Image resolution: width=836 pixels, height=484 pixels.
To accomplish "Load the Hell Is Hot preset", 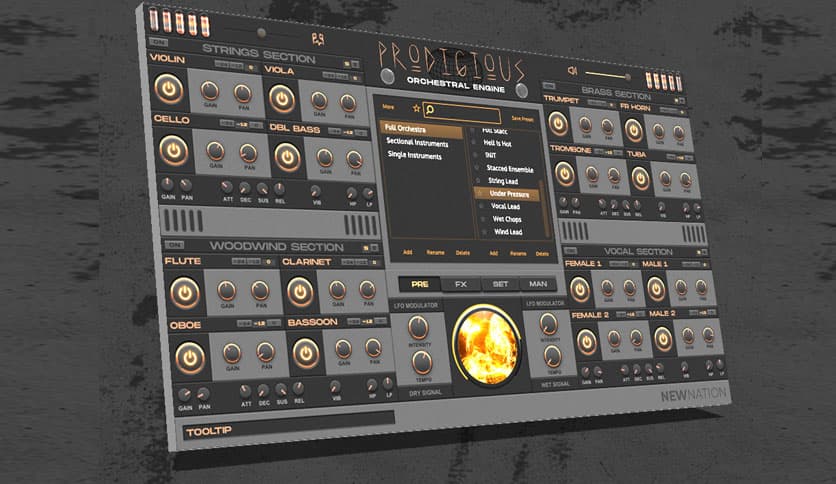I will point(497,143).
